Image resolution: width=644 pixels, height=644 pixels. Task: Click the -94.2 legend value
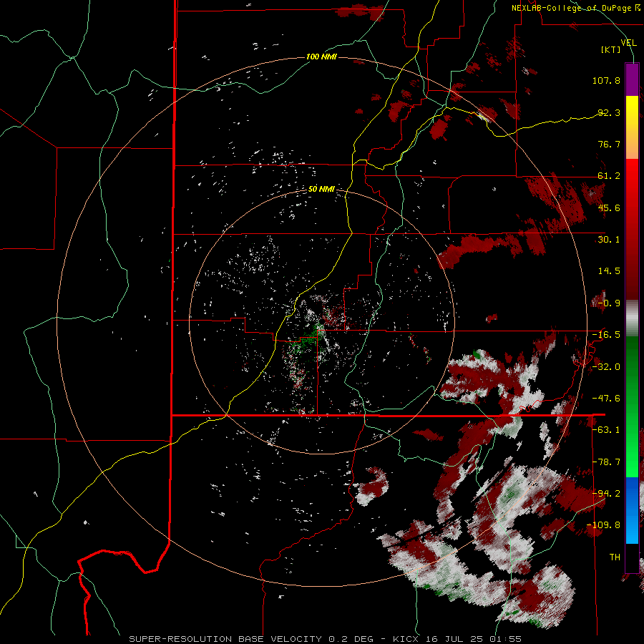(x=606, y=494)
